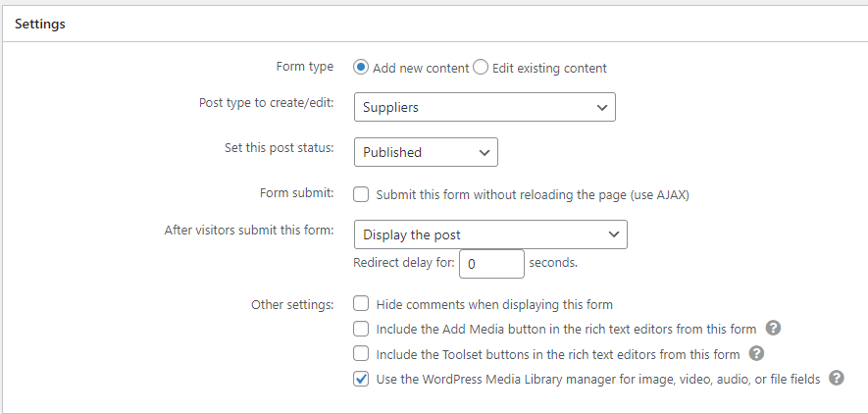Select the Add new content radio button
This screenshot has height=414, width=868.
tap(361, 68)
